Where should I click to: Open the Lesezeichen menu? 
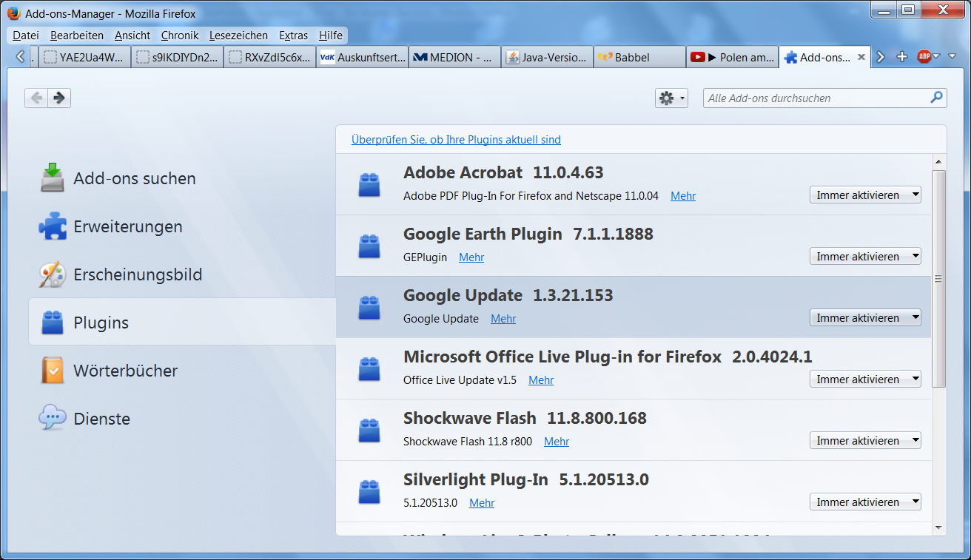pyautogui.click(x=238, y=35)
